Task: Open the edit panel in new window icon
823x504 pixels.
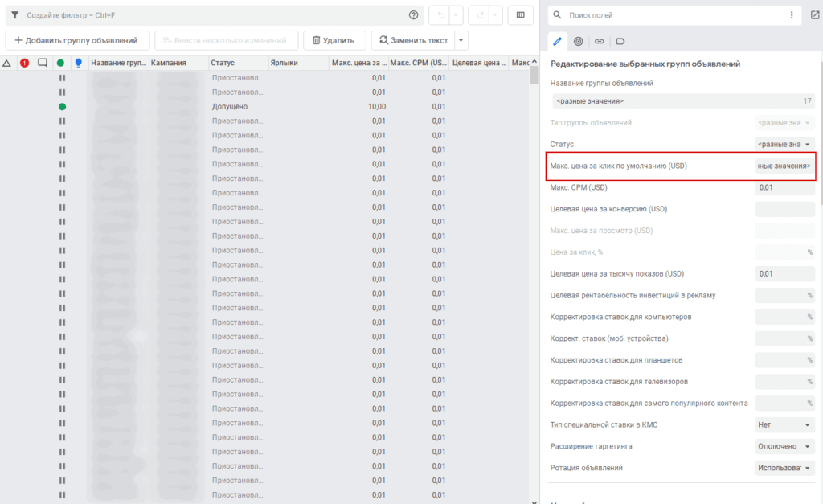Action: 815,15
